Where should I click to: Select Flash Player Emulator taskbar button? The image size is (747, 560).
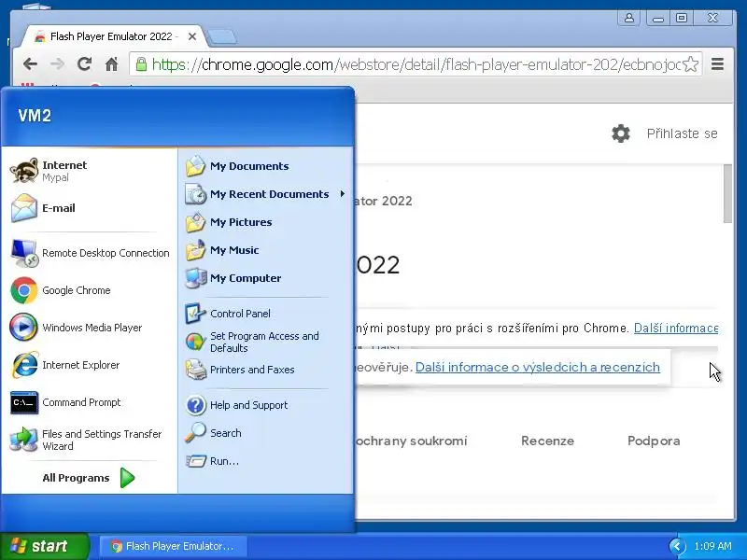tap(173, 546)
